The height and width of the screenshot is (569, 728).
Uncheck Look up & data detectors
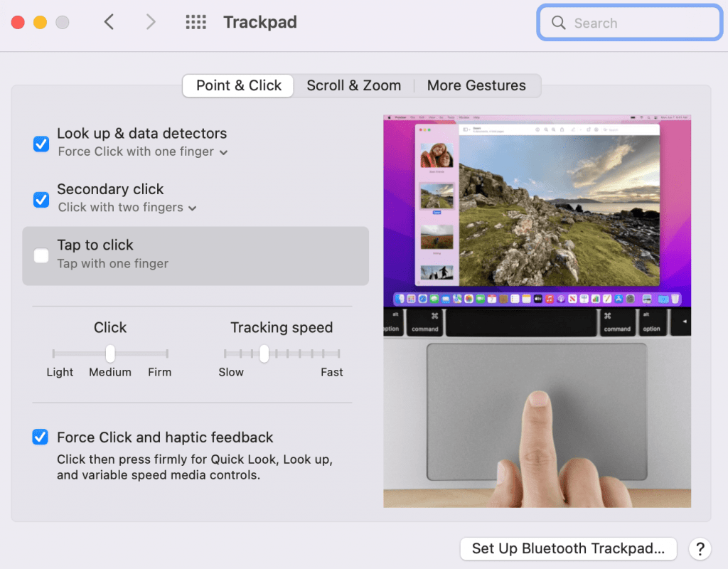click(x=41, y=144)
